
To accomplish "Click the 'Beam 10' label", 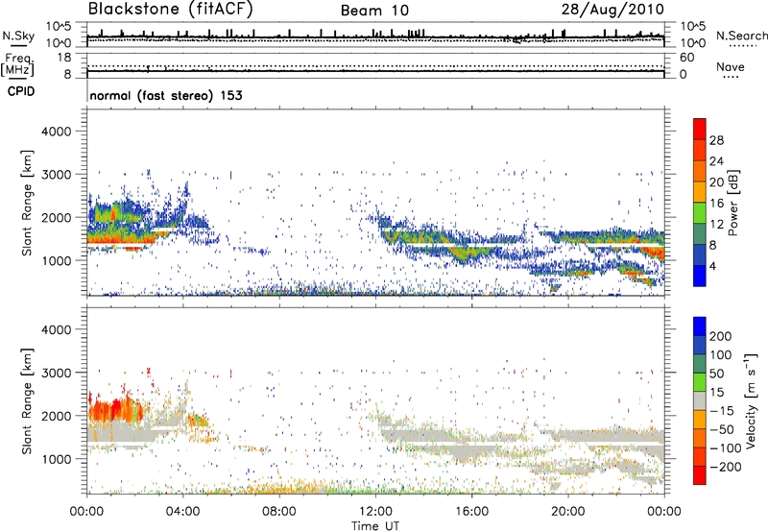I will point(374,11).
